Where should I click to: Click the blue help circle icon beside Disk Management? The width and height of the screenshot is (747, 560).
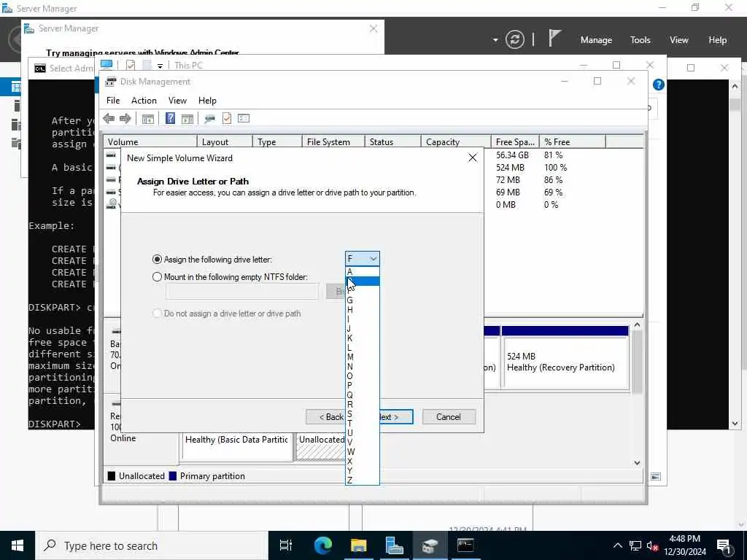click(x=659, y=85)
